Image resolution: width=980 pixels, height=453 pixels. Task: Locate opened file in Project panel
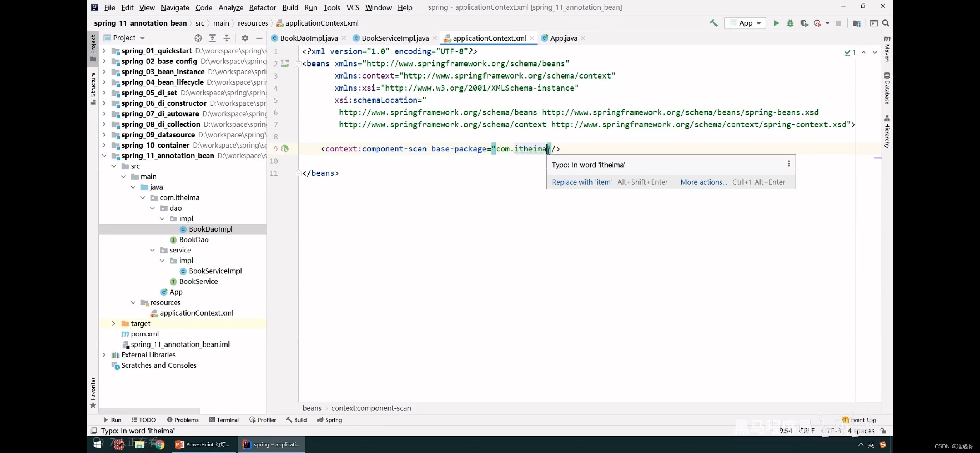click(198, 38)
